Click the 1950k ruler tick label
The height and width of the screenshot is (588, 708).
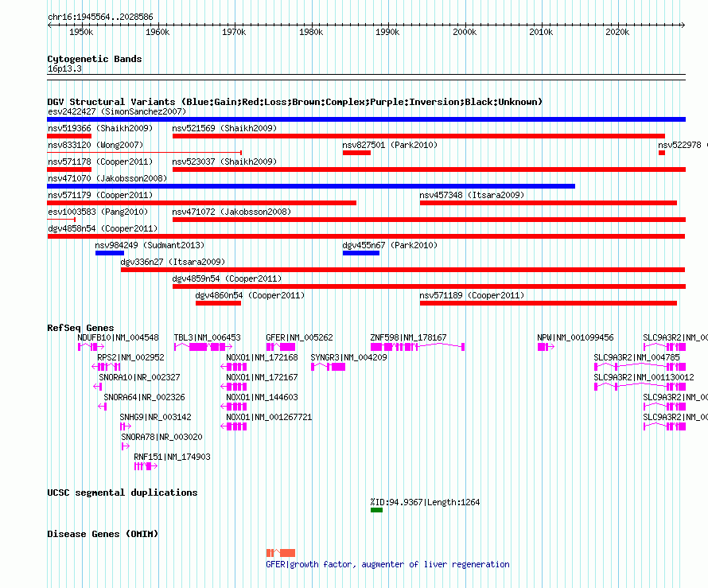coord(81,32)
